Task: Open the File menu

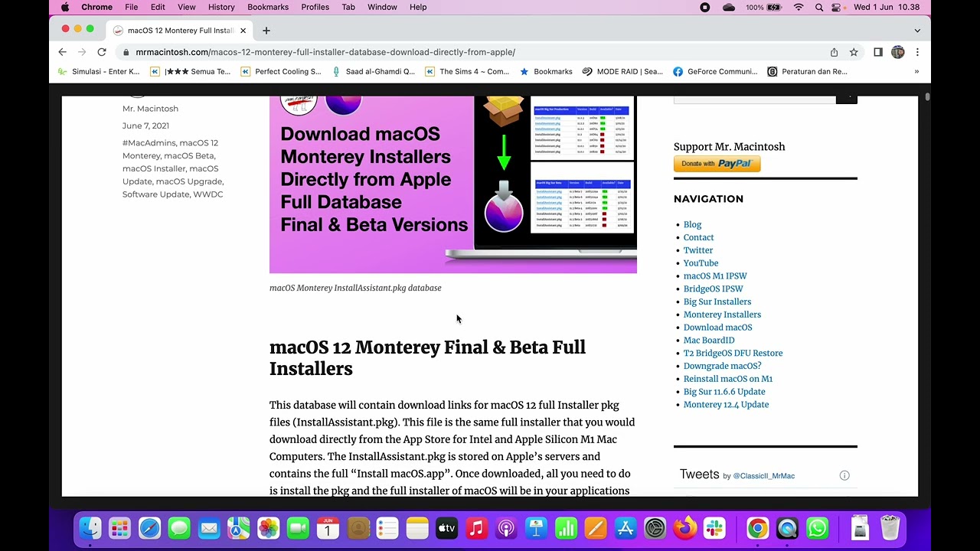Action: click(132, 7)
